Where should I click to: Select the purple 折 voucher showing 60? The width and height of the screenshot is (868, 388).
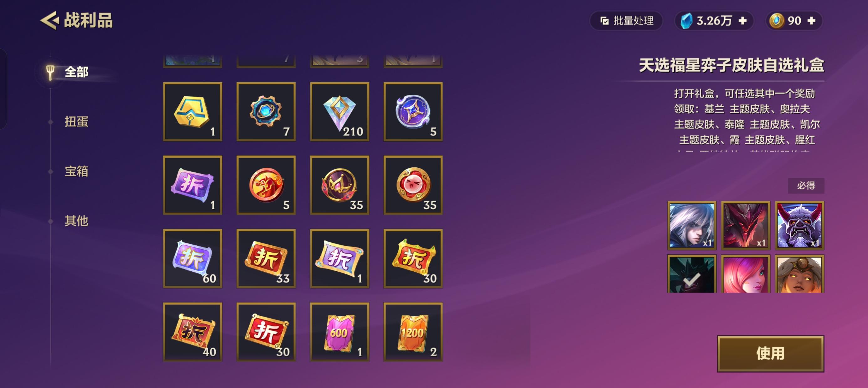tap(192, 259)
